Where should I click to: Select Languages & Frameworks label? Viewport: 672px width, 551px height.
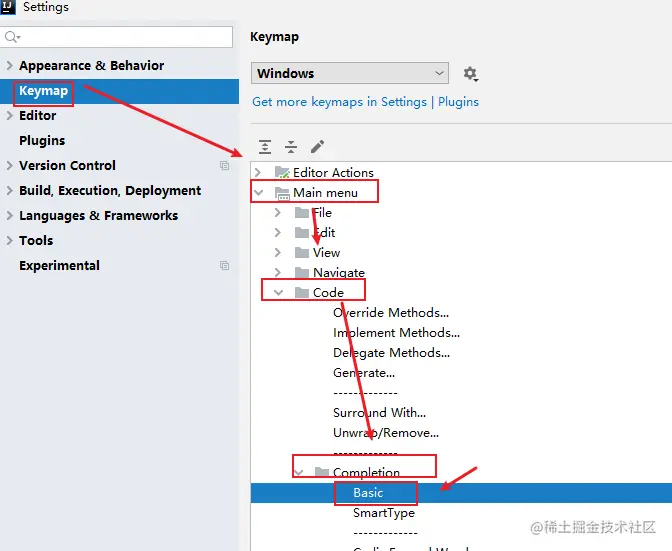(x=99, y=216)
